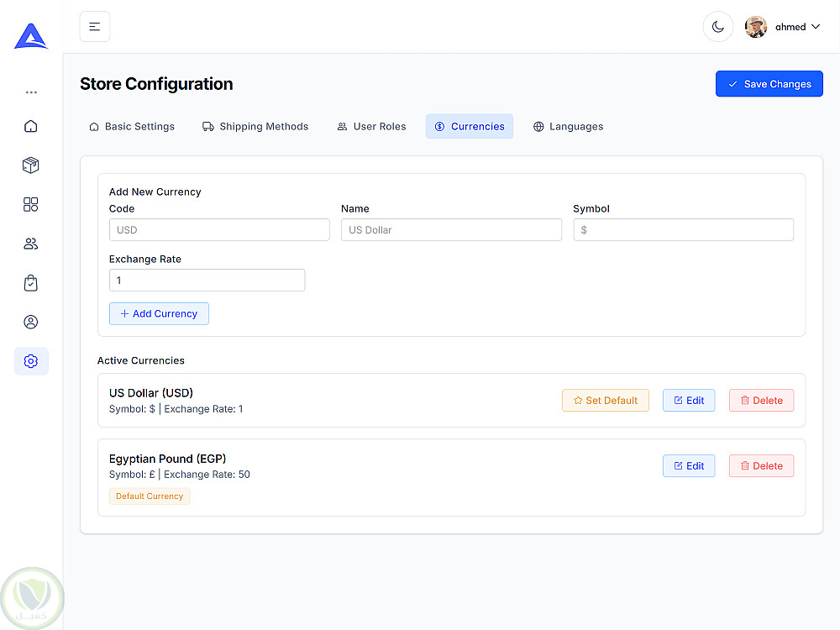
Task: Toggle dark mode with the moon icon
Action: click(x=718, y=27)
